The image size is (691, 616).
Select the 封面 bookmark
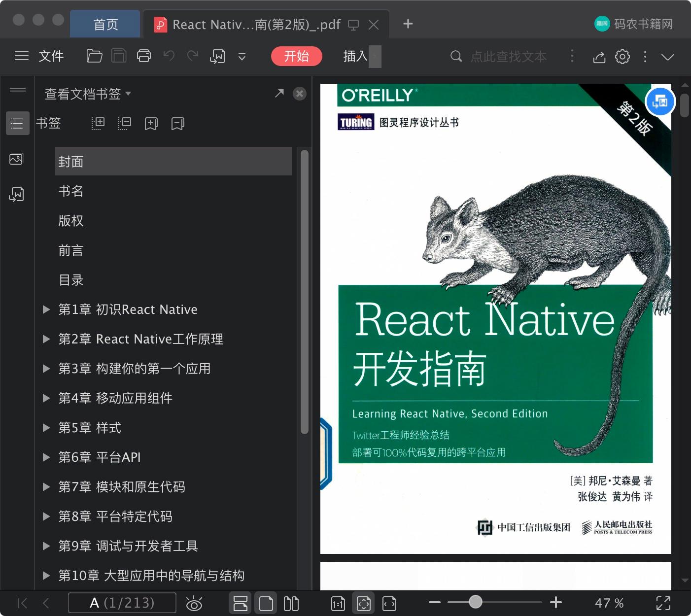tap(173, 161)
